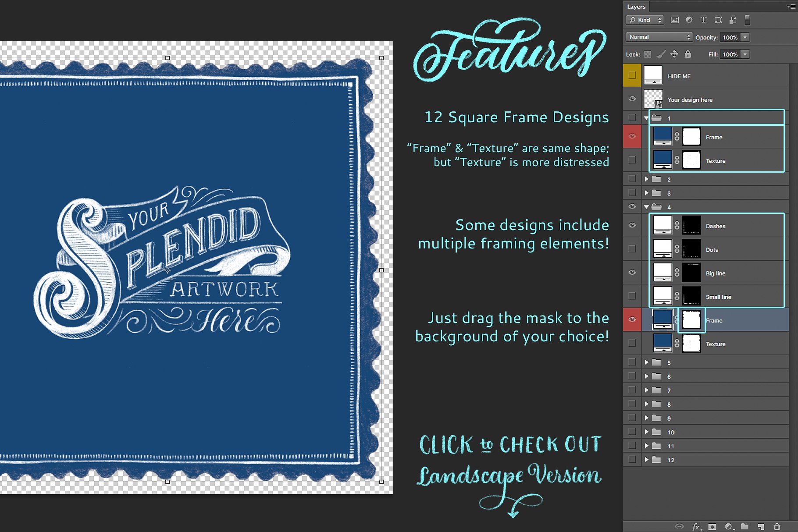
Task: Open the Normal blend mode dropdown
Action: (659, 37)
